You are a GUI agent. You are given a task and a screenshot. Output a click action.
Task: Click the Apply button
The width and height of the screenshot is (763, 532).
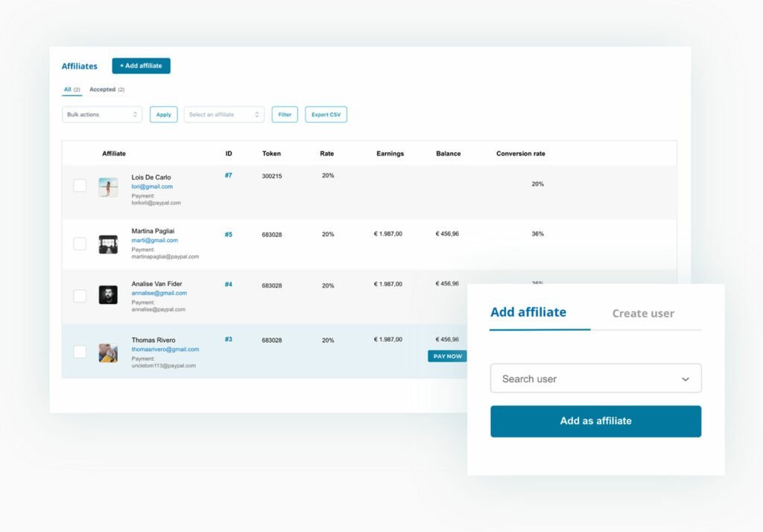click(x=163, y=114)
